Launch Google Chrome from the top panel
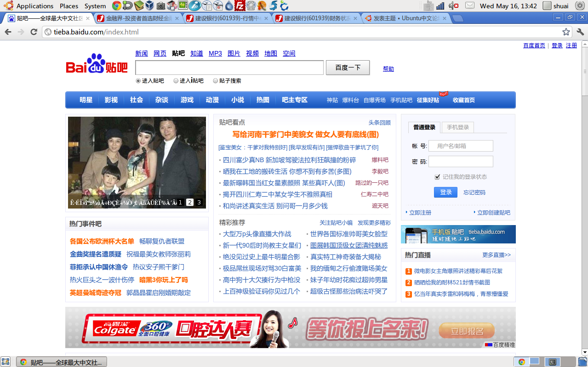This screenshot has width=588, height=367. tap(117, 6)
